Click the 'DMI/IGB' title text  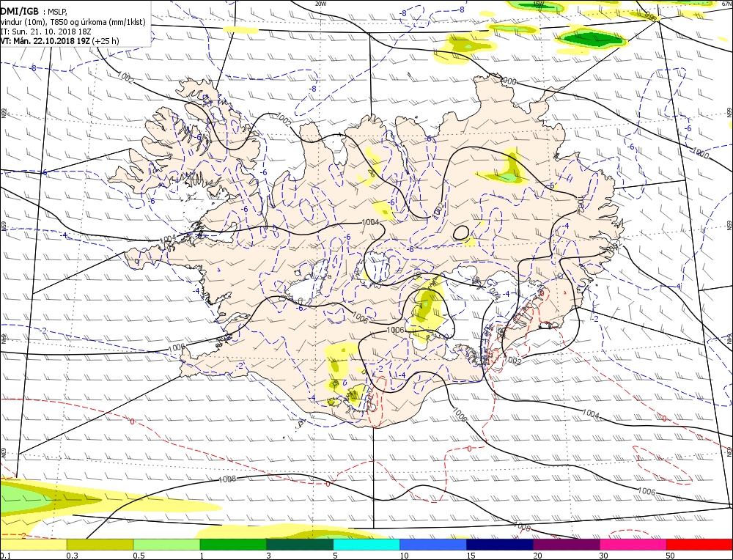20,11
